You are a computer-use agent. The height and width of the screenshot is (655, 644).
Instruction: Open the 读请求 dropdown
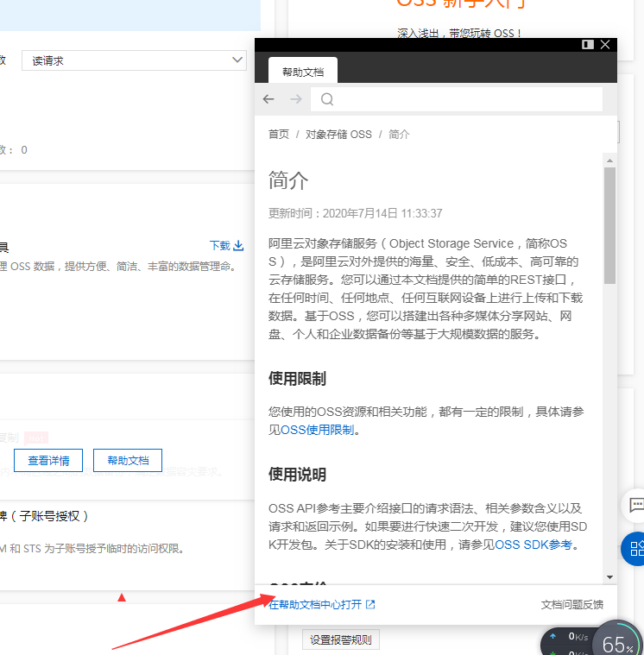tap(134, 60)
